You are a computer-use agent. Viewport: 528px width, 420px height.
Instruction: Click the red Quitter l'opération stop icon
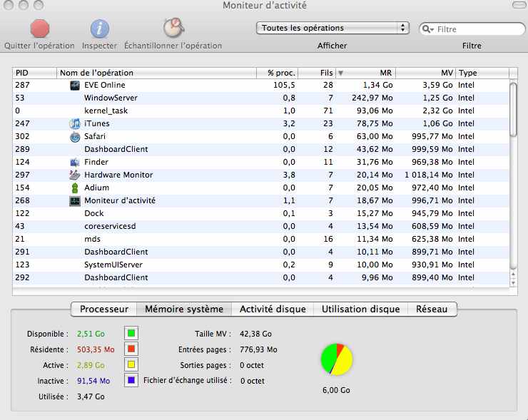pyautogui.click(x=40, y=29)
